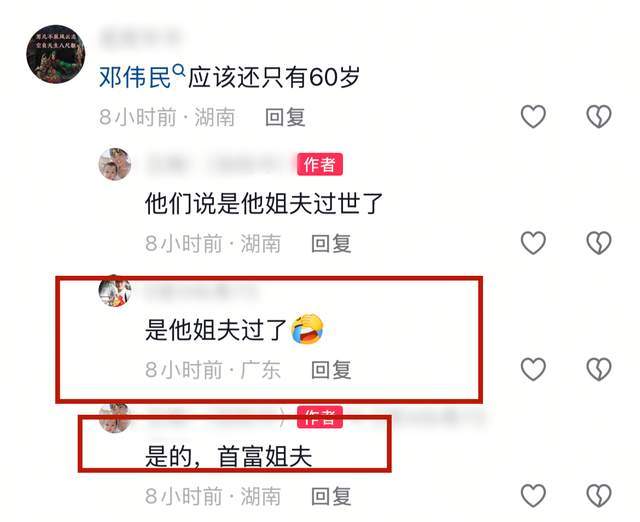Like the "是他姐夫过了" comment from 广东
This screenshot has height=522, width=640.
[533, 369]
